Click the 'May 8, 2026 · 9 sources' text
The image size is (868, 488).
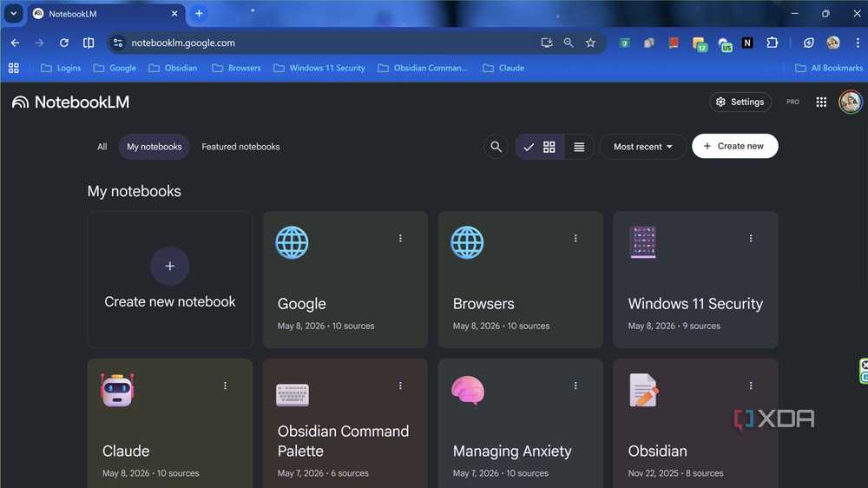point(674,326)
